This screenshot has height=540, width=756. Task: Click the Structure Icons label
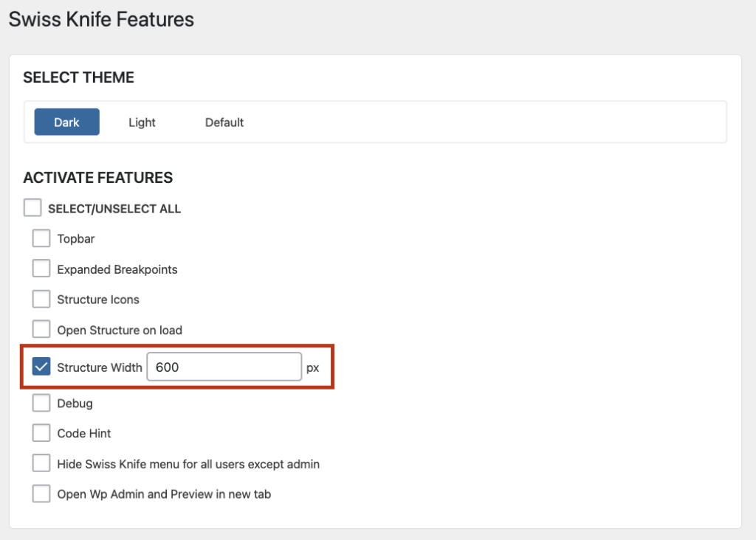[98, 300]
